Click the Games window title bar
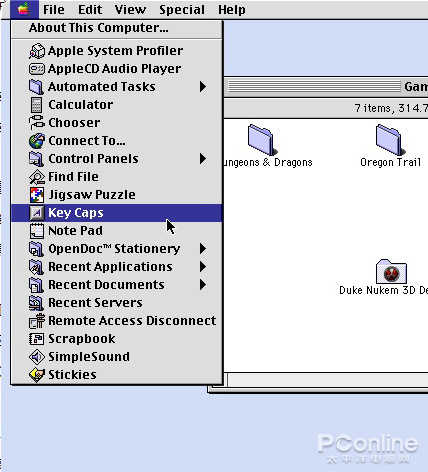 (x=326, y=87)
